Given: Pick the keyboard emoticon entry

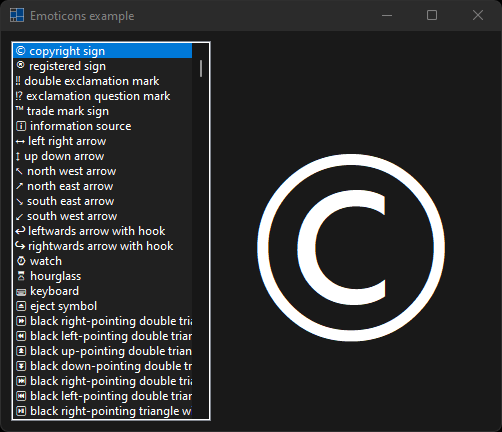Looking at the screenshot, I should [x=103, y=291].
